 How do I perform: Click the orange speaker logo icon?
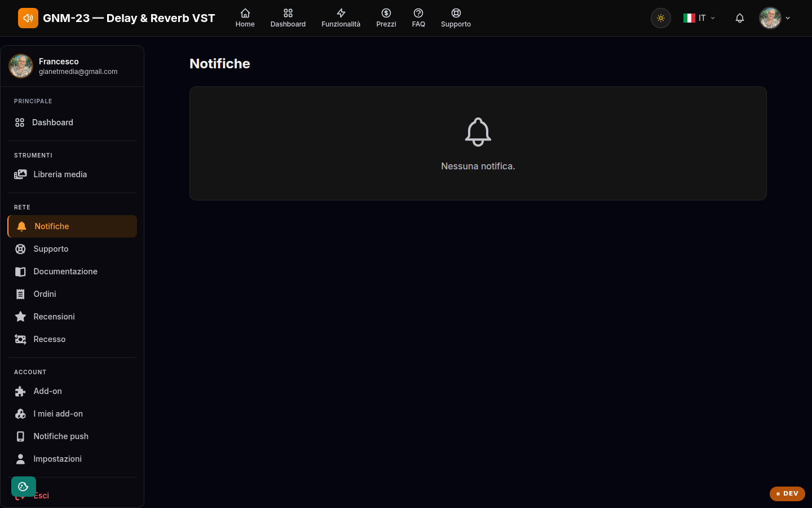28,18
